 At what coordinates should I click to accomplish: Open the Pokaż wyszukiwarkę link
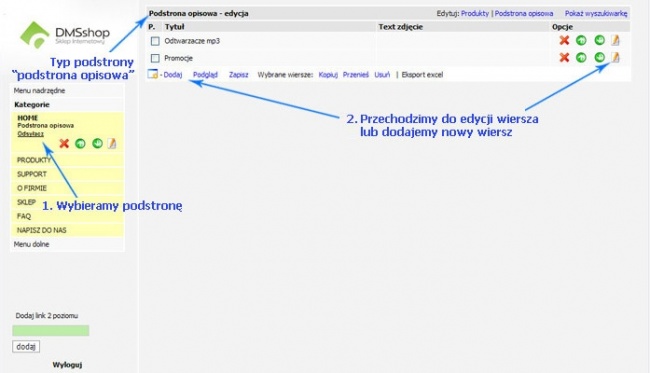(x=596, y=14)
